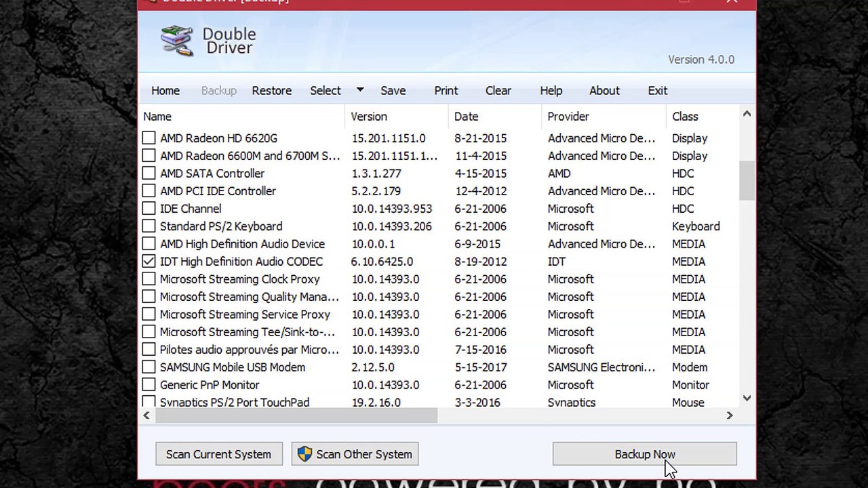Viewport: 868px width, 488px height.
Task: Tick the Pilotes audio approuvés checkbox
Action: pos(149,350)
